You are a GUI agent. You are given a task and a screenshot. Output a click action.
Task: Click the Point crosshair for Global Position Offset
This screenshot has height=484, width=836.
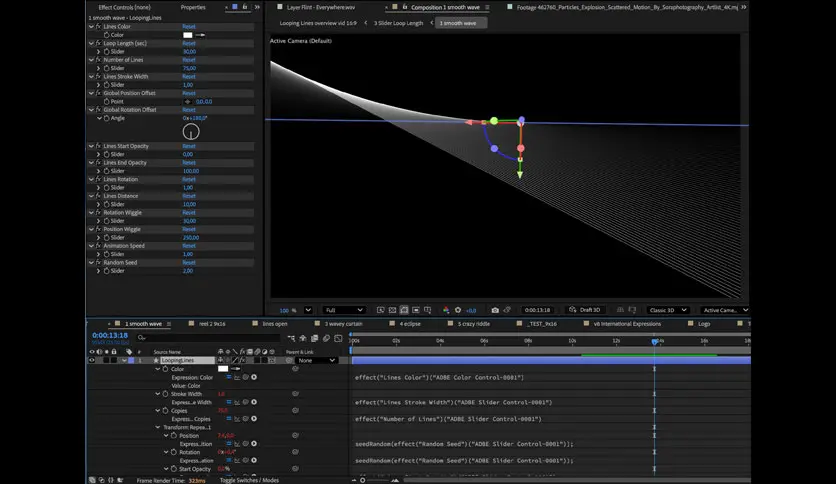pos(188,101)
